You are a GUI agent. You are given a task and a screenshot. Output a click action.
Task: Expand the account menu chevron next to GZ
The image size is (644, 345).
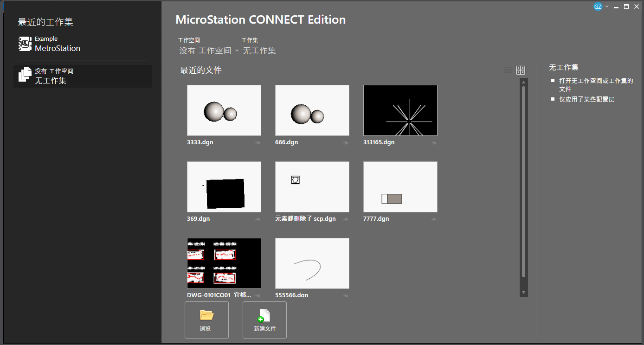pyautogui.click(x=607, y=6)
